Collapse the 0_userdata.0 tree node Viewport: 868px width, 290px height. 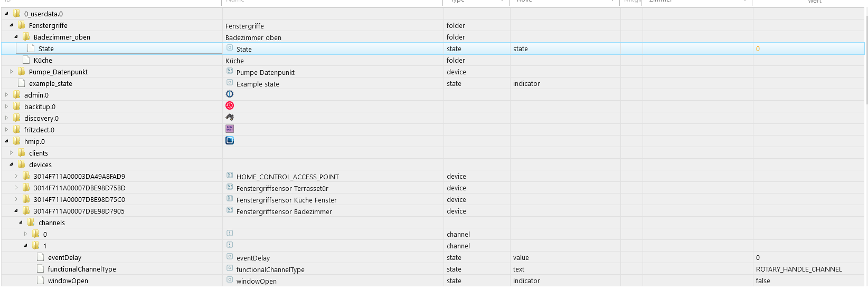pyautogui.click(x=6, y=14)
